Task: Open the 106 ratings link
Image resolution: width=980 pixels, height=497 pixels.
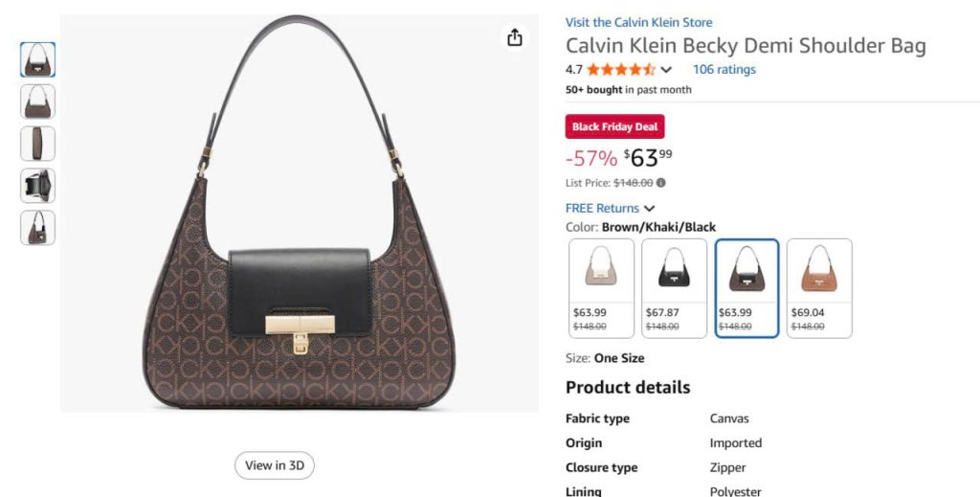Action: click(724, 70)
